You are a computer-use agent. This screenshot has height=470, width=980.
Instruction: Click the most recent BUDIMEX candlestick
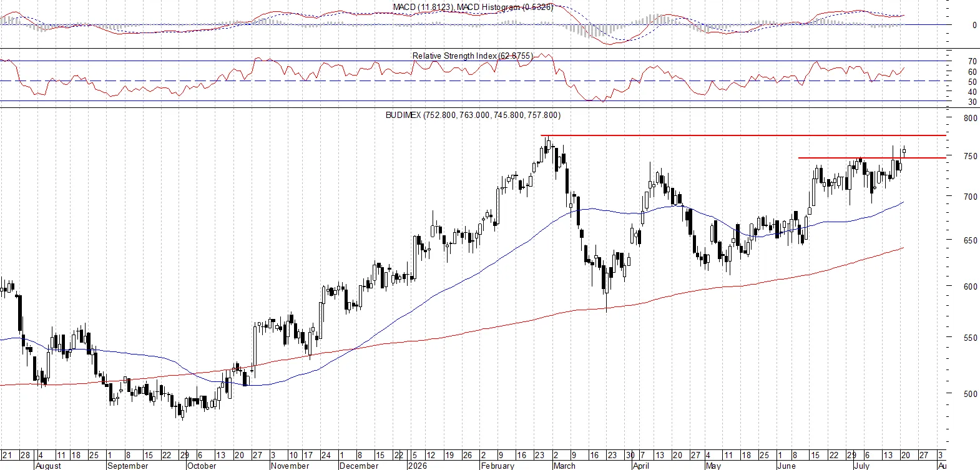click(x=904, y=151)
